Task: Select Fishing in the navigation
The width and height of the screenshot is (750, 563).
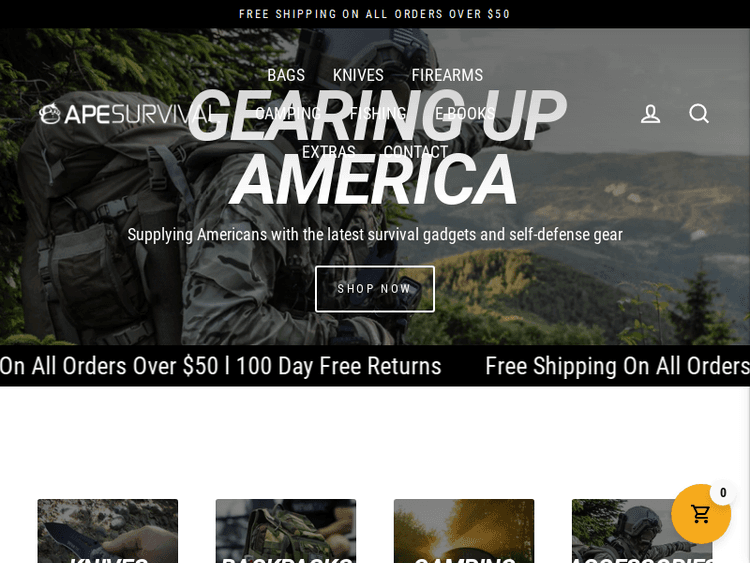Action: click(x=378, y=113)
